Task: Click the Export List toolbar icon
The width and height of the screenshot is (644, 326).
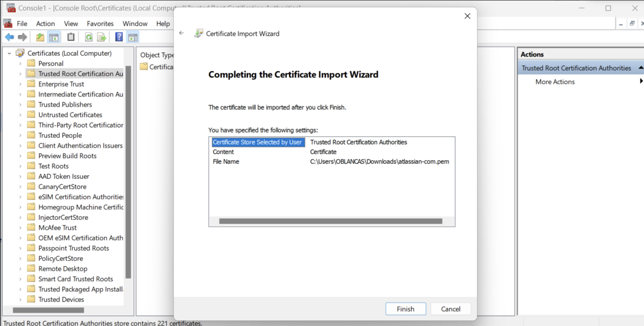Action: pos(102,37)
